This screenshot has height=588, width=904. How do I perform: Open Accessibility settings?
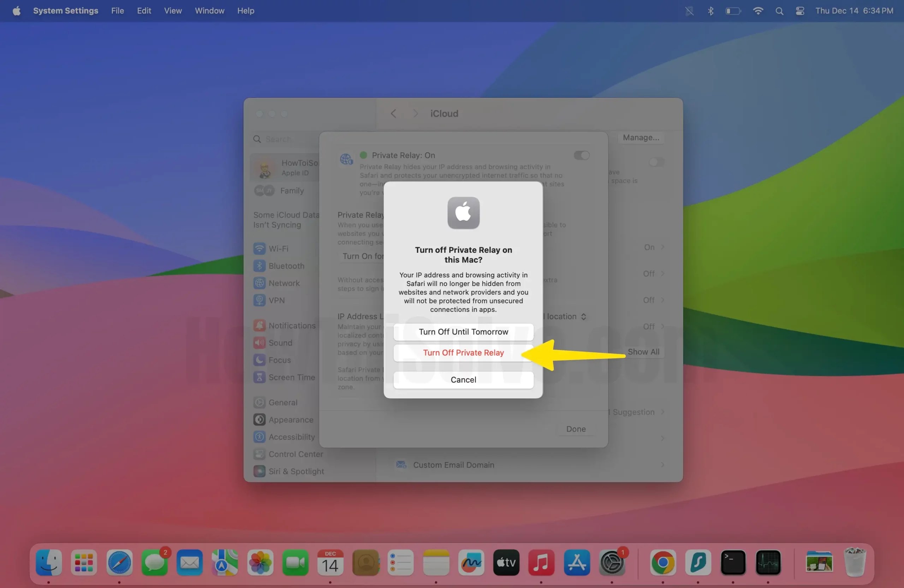pyautogui.click(x=291, y=436)
